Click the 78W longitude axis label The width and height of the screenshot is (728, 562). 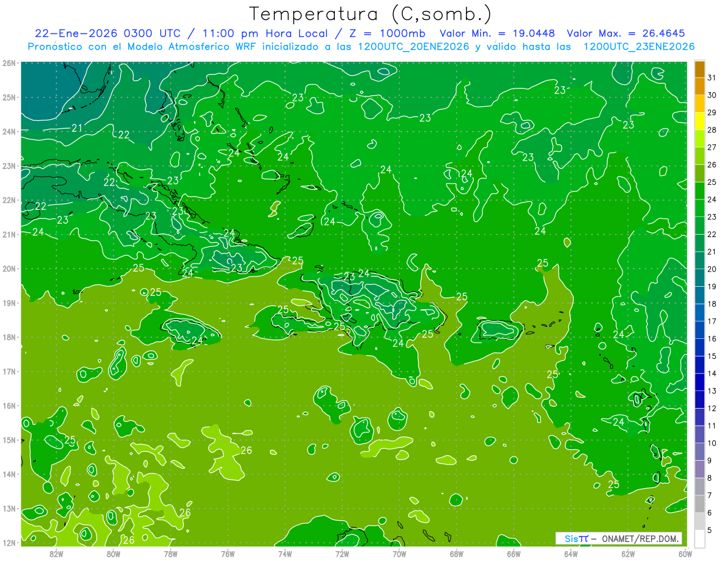pyautogui.click(x=170, y=553)
